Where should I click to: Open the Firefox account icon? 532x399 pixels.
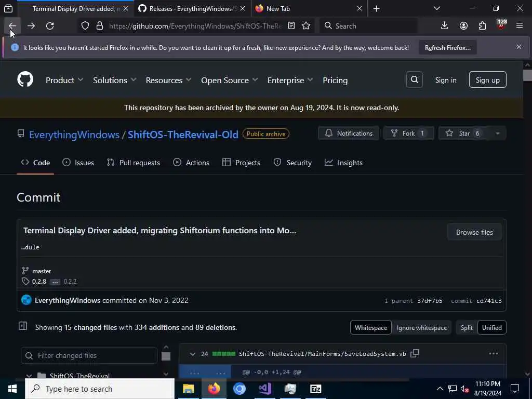(463, 26)
